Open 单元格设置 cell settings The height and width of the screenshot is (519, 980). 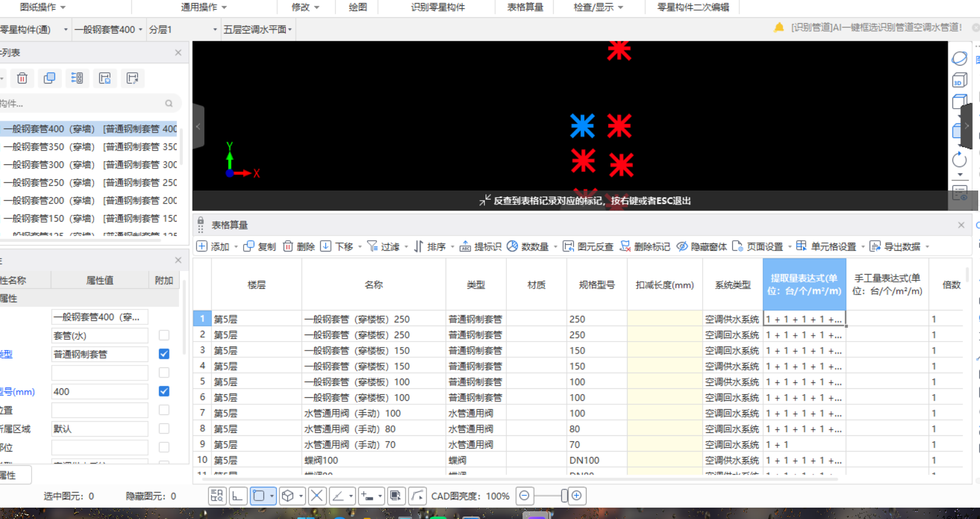826,246
